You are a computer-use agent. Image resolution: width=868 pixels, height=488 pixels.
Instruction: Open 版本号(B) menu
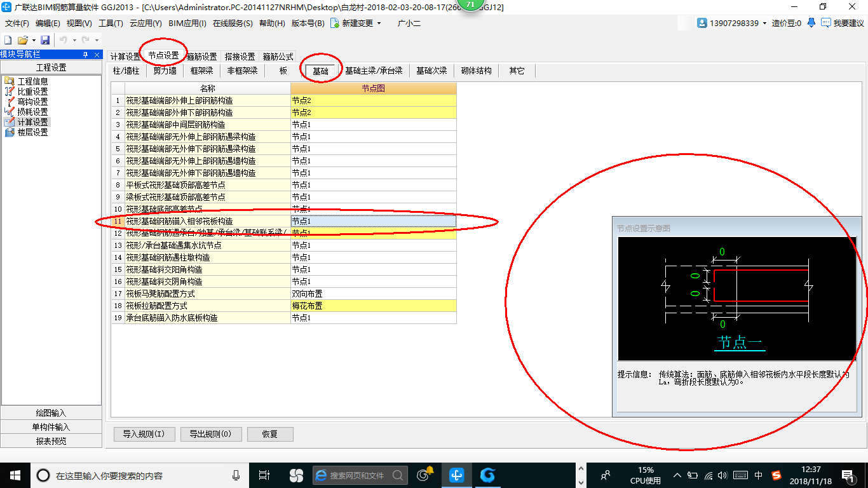click(308, 23)
